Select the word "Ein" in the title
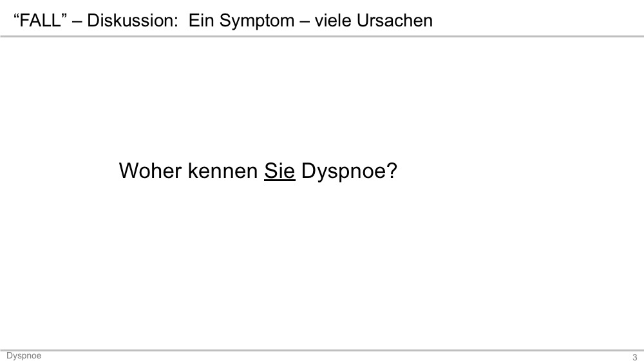644x363 pixels. [201, 21]
